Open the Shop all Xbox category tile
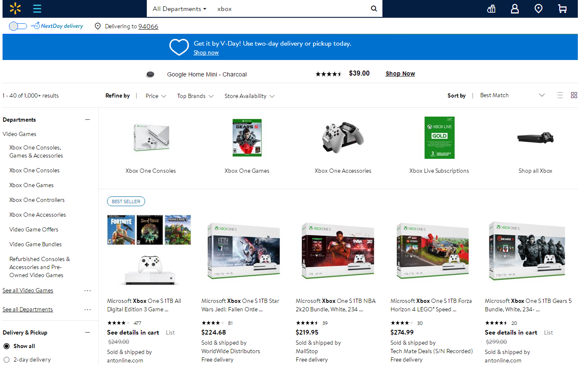Viewport: 588px width, 365px height. coord(536,146)
